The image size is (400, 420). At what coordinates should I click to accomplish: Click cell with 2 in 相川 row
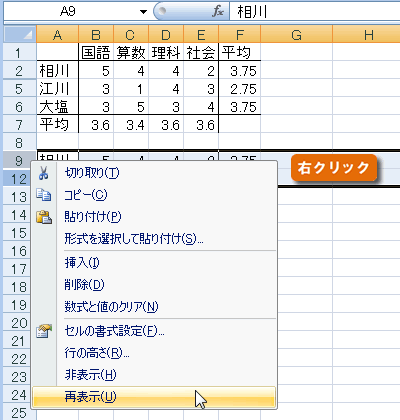click(x=201, y=70)
